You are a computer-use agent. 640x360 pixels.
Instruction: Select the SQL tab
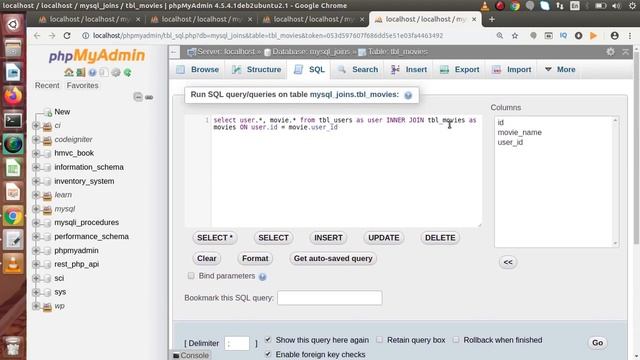(309, 69)
